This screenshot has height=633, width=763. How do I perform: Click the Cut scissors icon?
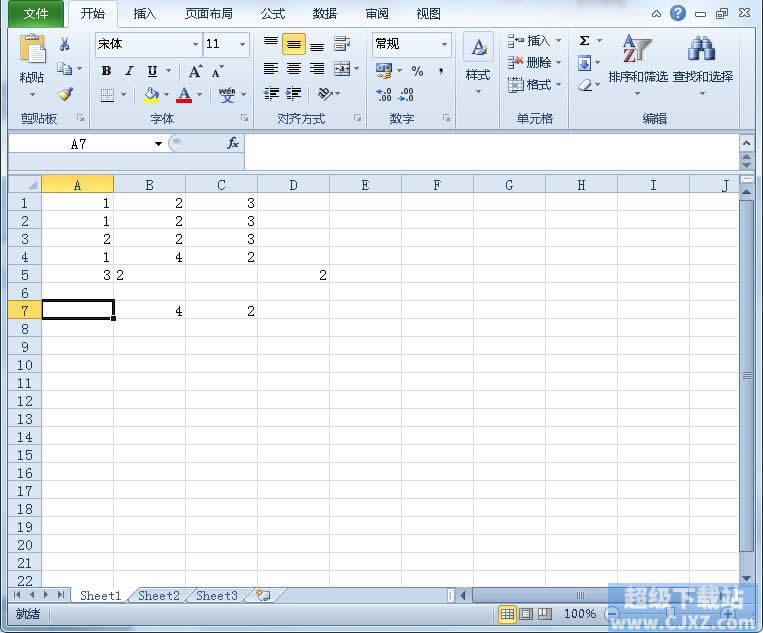click(x=65, y=45)
